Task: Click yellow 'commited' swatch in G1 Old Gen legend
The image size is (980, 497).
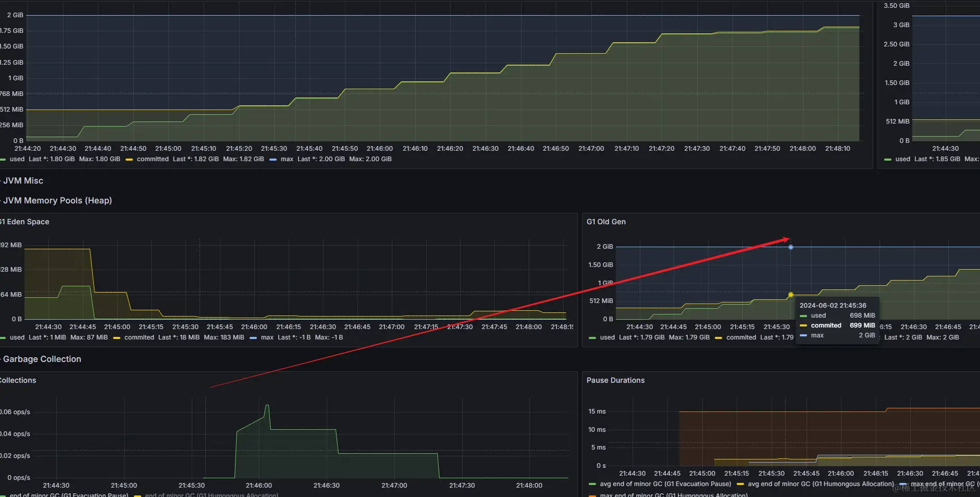Action: coord(718,338)
